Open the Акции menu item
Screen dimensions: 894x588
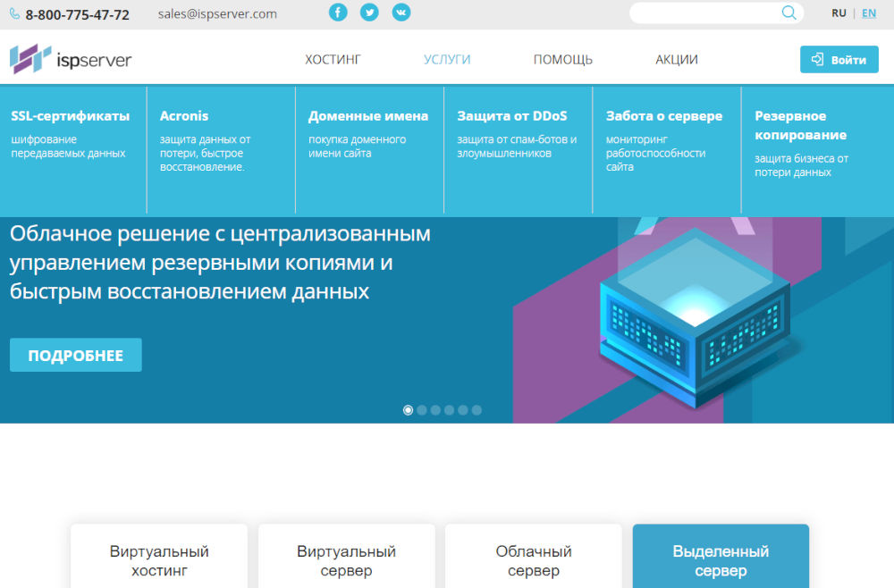[676, 60]
